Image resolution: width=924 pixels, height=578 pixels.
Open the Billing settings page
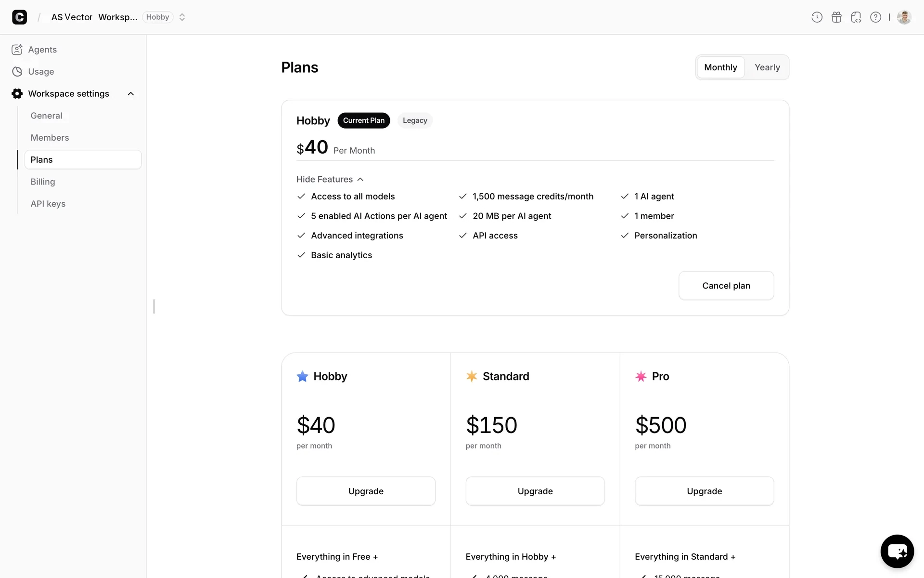pyautogui.click(x=43, y=182)
